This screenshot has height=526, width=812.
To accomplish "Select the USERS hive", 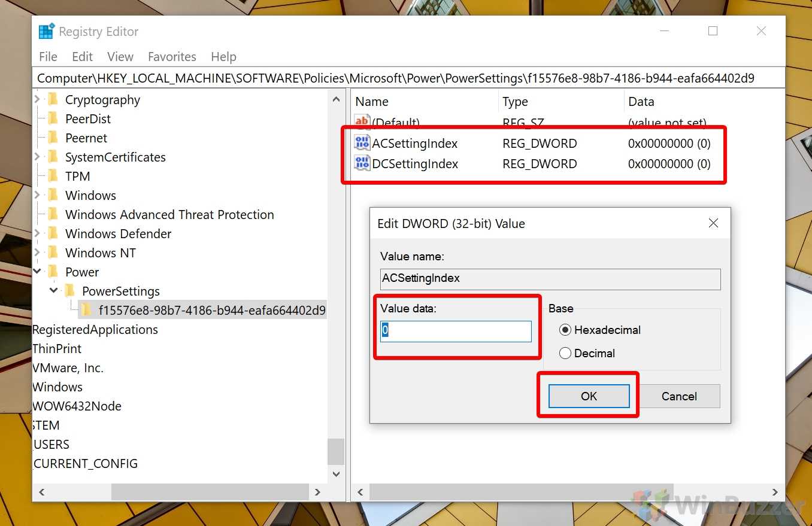I will [51, 444].
